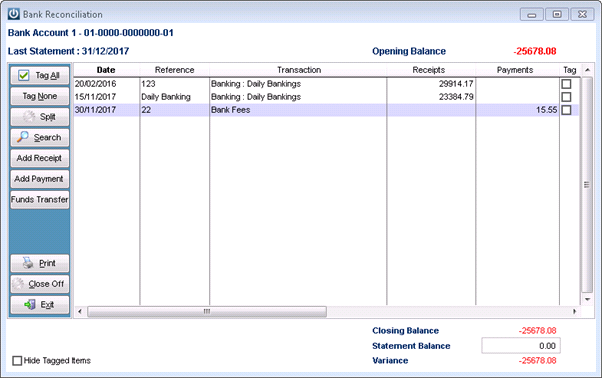Click the Split button
The image size is (602, 378).
pyautogui.click(x=40, y=117)
